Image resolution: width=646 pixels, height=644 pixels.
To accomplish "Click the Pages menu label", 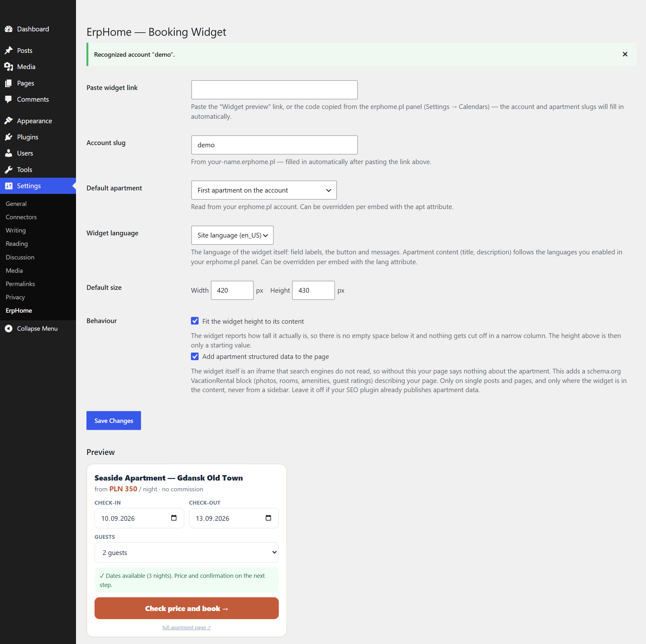I will click(x=25, y=83).
